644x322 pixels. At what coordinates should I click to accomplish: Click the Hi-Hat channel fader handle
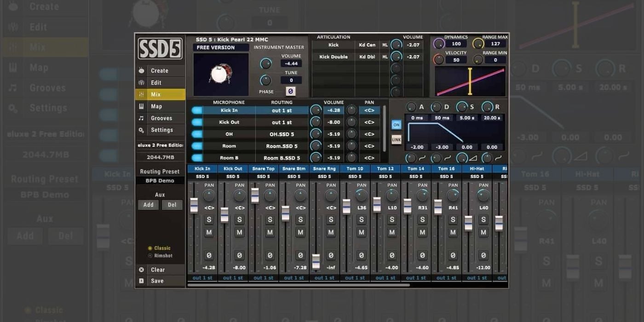coord(468,223)
